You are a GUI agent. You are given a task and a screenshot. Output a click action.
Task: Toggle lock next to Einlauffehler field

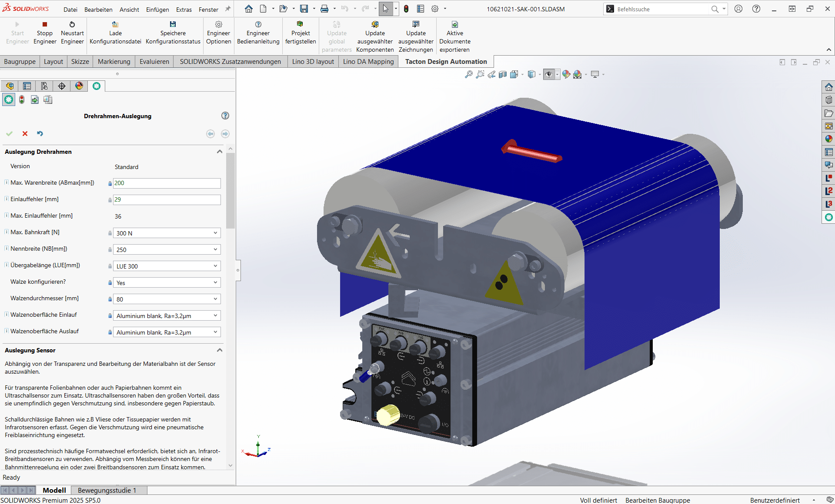[110, 200]
